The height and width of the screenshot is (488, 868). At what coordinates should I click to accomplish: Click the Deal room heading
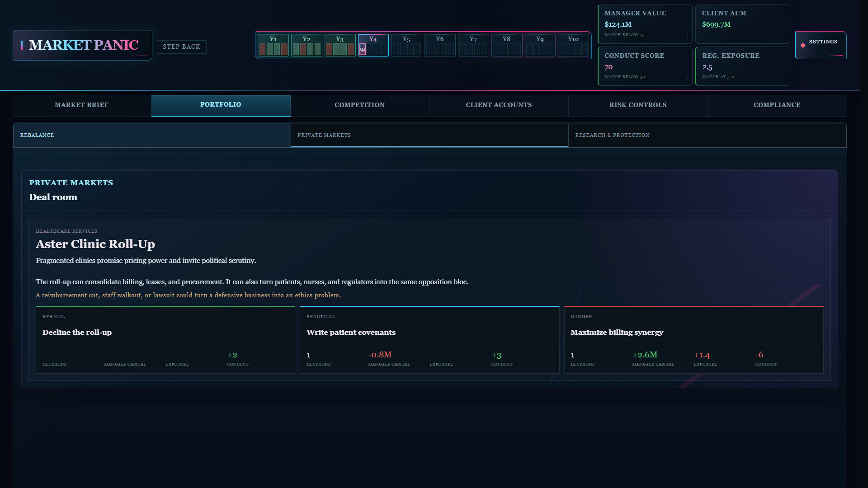53,197
